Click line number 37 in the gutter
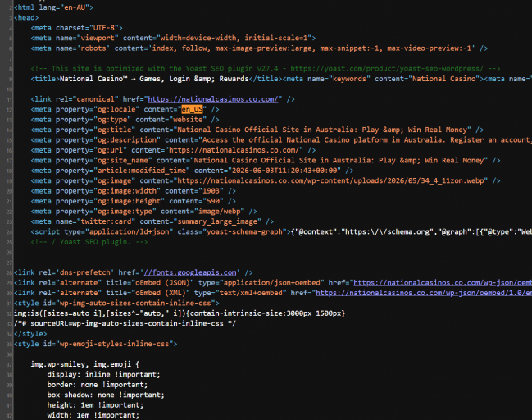Viewport: 532px width, 420px height. [x=10, y=364]
